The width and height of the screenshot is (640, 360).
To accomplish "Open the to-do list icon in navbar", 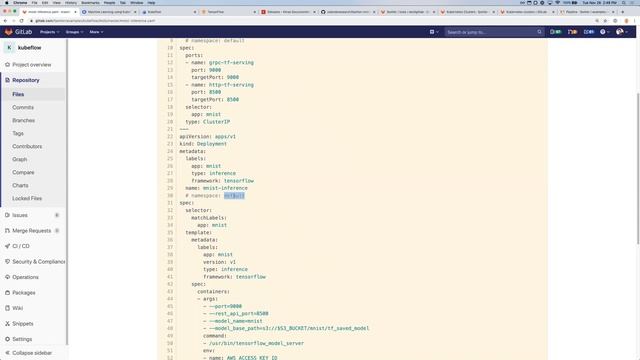I will coord(589,32).
